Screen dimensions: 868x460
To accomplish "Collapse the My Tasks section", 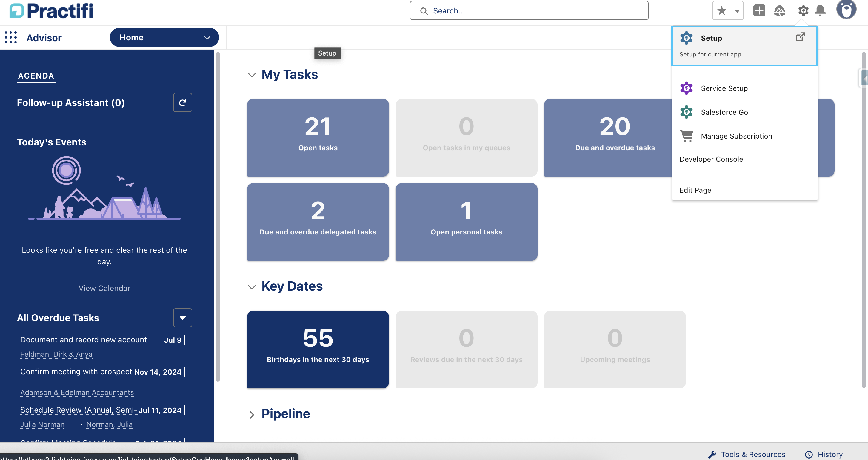I will pos(252,75).
